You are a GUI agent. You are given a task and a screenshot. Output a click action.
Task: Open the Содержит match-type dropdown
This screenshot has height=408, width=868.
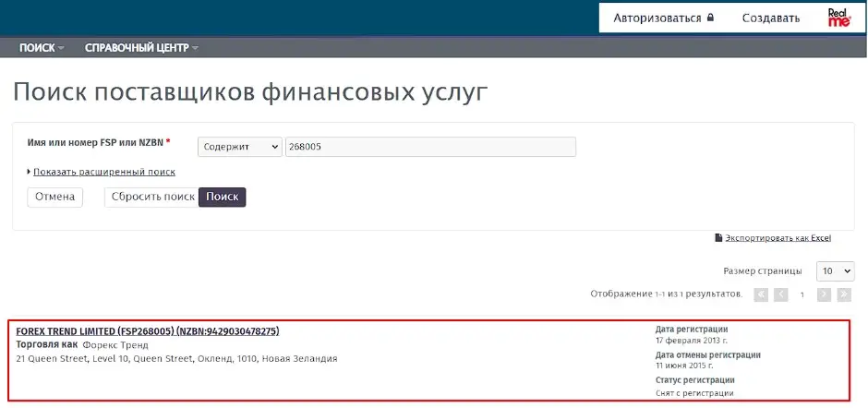[240, 147]
